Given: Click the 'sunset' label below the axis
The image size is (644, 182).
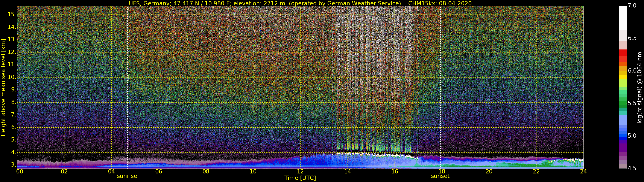Looking at the screenshot, I should pyautogui.click(x=440, y=176).
